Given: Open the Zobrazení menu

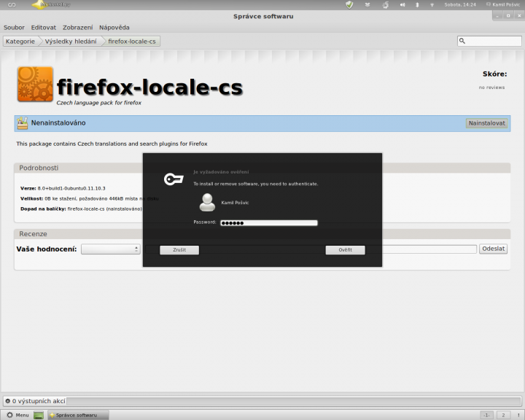Looking at the screenshot, I should click(x=78, y=28).
